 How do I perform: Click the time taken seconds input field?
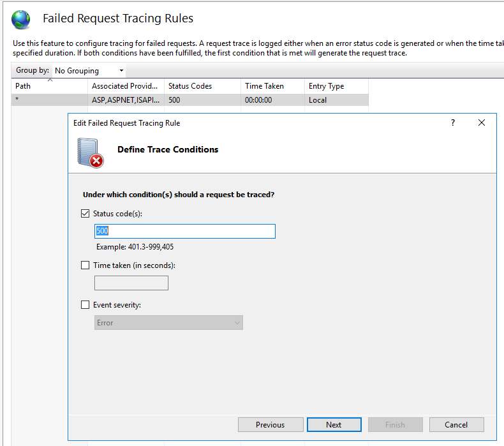tap(131, 283)
